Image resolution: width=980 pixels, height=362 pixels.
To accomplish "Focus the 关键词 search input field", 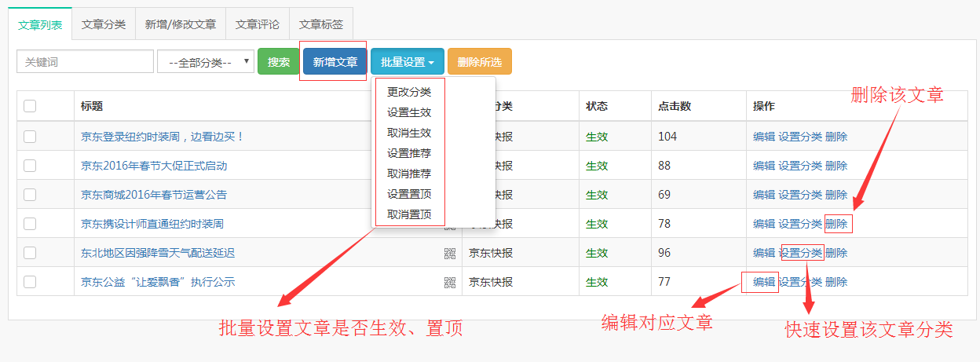I will point(85,62).
